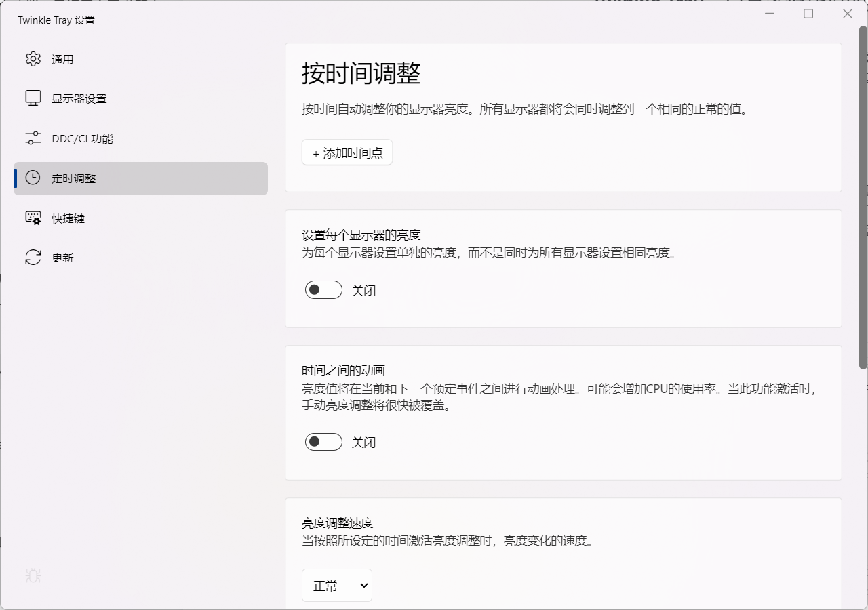Click the clock icon beside 定时调整
This screenshot has height=610, width=868.
point(33,178)
